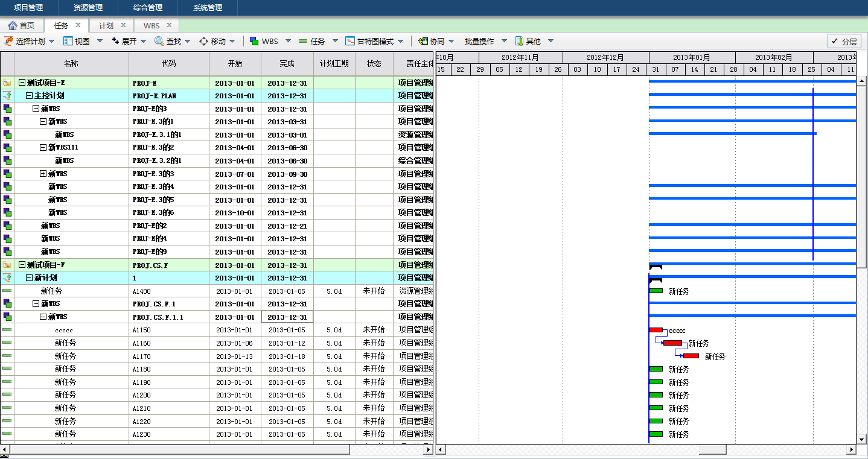The width and height of the screenshot is (868, 459).
Task: Click the 查找 magnifier icon
Action: coord(159,41)
